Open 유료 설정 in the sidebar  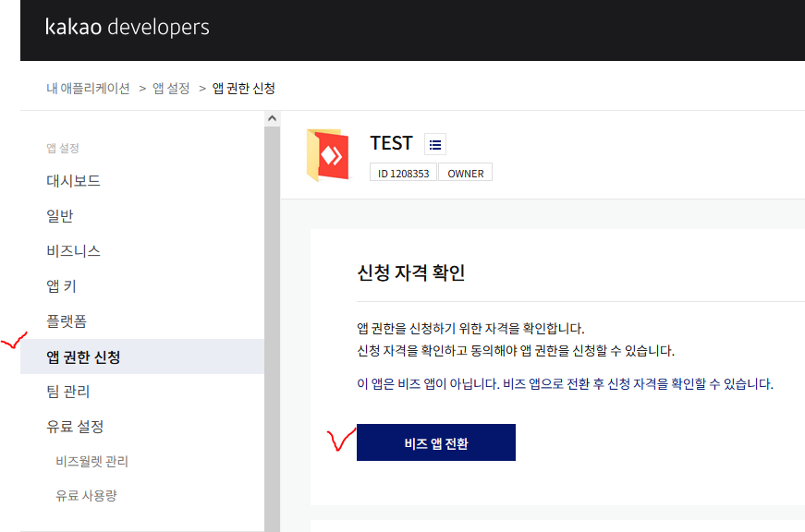pos(75,427)
